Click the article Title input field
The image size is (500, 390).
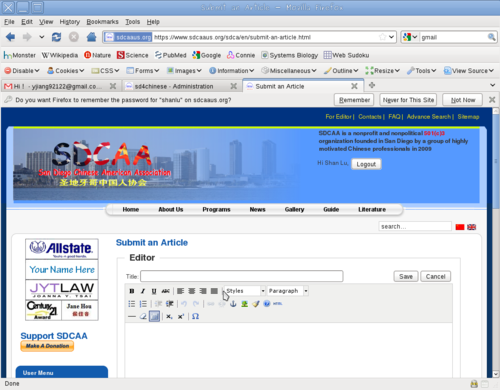click(x=242, y=276)
